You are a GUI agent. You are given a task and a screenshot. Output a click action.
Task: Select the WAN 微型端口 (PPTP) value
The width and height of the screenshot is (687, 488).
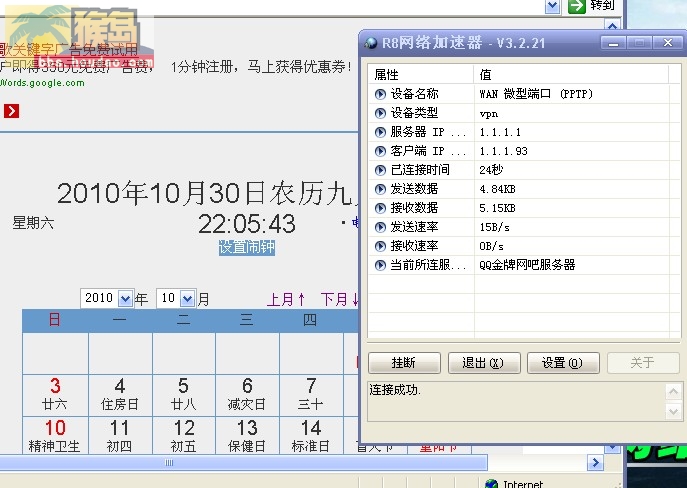[536, 94]
